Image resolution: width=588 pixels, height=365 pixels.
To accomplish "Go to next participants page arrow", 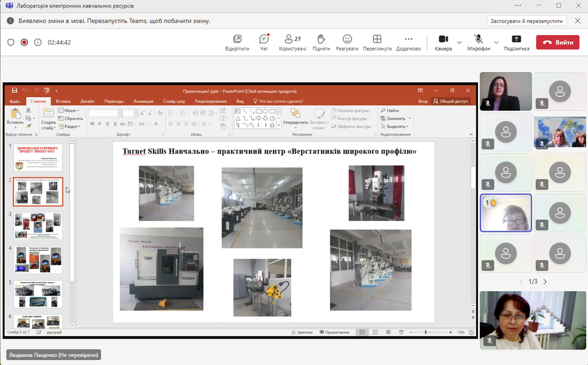I will click(x=545, y=282).
